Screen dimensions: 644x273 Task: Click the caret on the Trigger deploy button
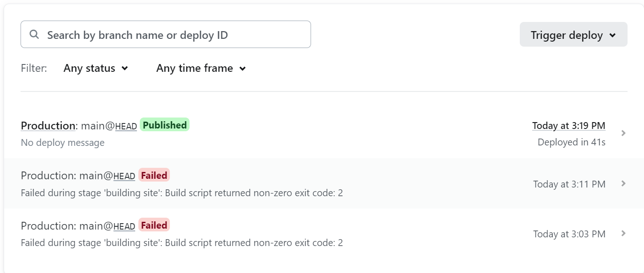pyautogui.click(x=612, y=35)
